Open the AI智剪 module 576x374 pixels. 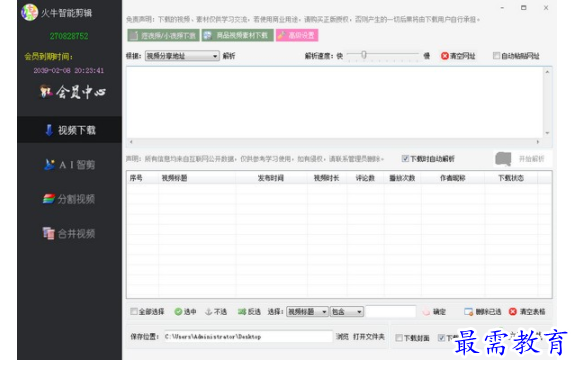[69, 165]
